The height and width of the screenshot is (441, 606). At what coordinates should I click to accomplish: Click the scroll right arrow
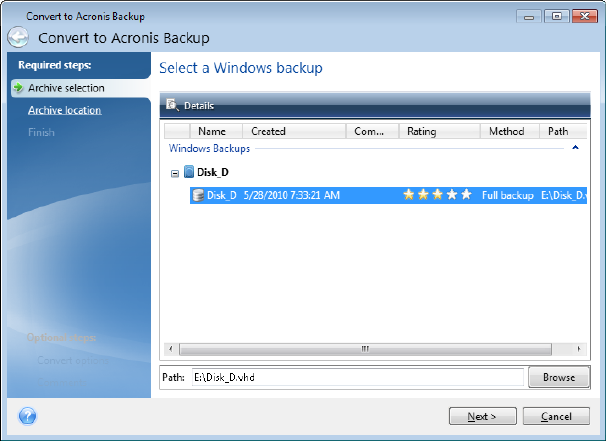click(x=579, y=349)
